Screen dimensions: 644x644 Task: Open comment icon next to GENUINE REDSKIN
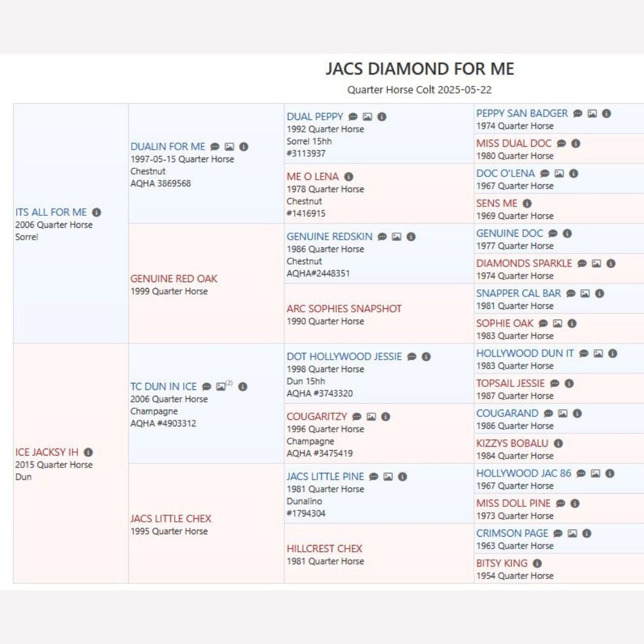[x=382, y=237]
